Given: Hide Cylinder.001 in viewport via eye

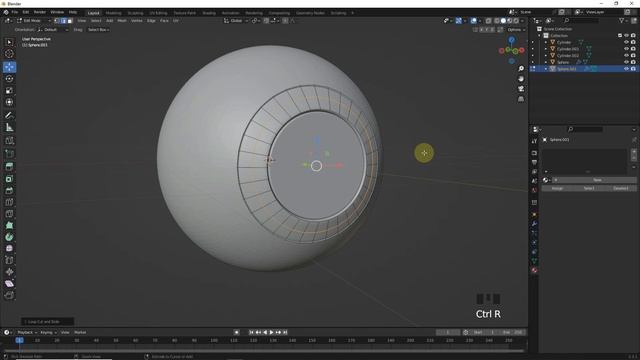Looking at the screenshot, I should click(627, 49).
